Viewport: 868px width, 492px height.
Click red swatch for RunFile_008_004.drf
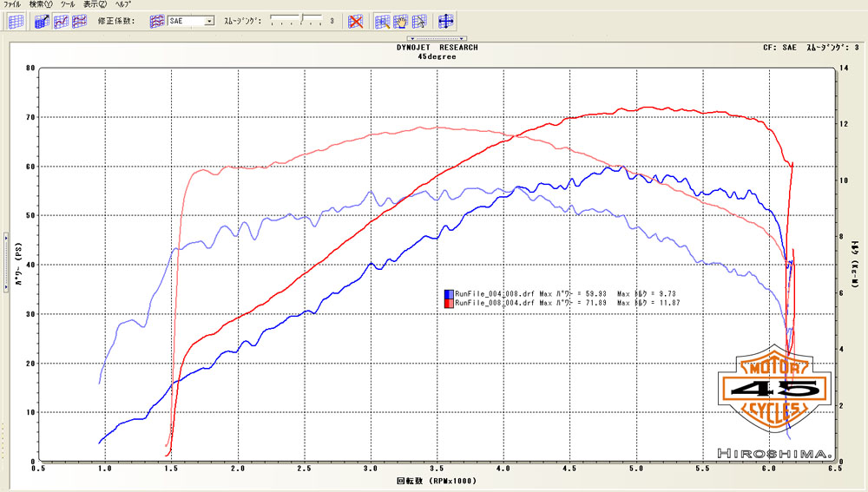point(448,303)
